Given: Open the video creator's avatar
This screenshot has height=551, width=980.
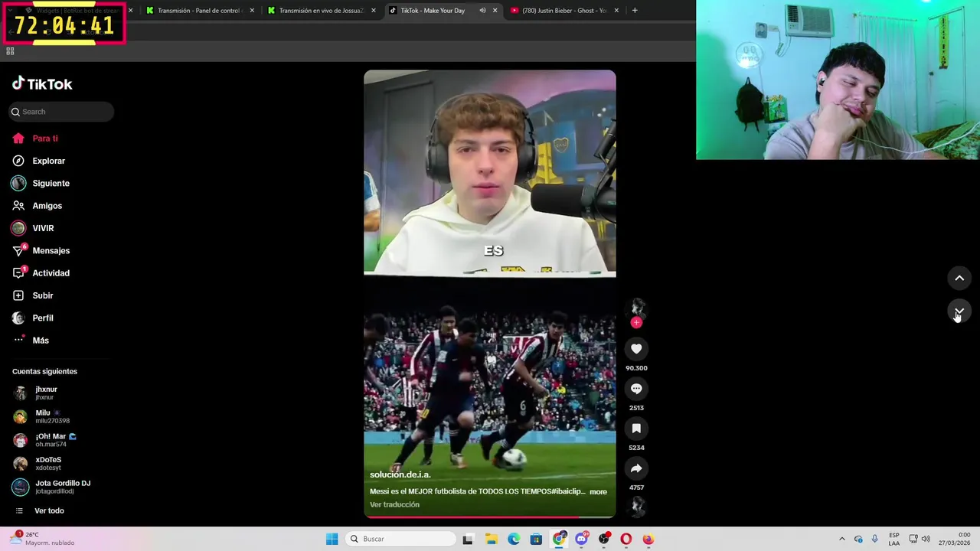Looking at the screenshot, I should [636, 308].
